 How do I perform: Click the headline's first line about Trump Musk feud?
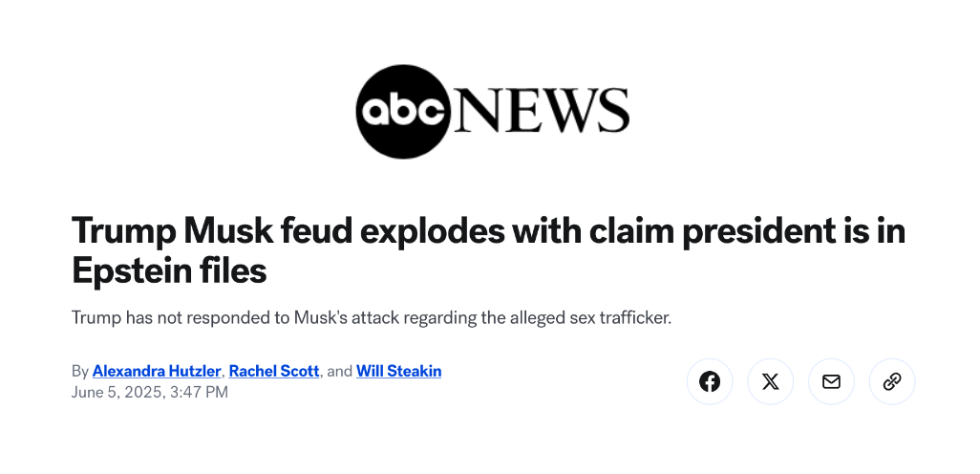pyautogui.click(x=488, y=231)
